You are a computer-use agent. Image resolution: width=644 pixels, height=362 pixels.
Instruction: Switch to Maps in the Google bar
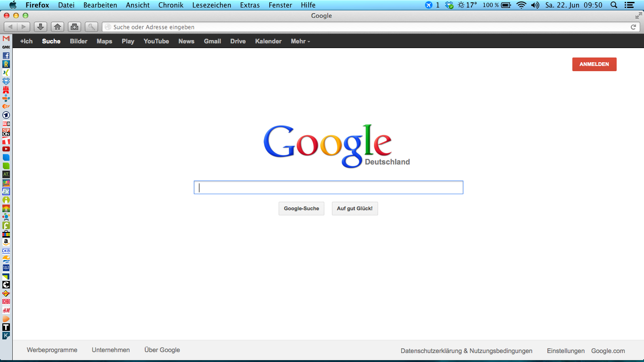point(105,41)
